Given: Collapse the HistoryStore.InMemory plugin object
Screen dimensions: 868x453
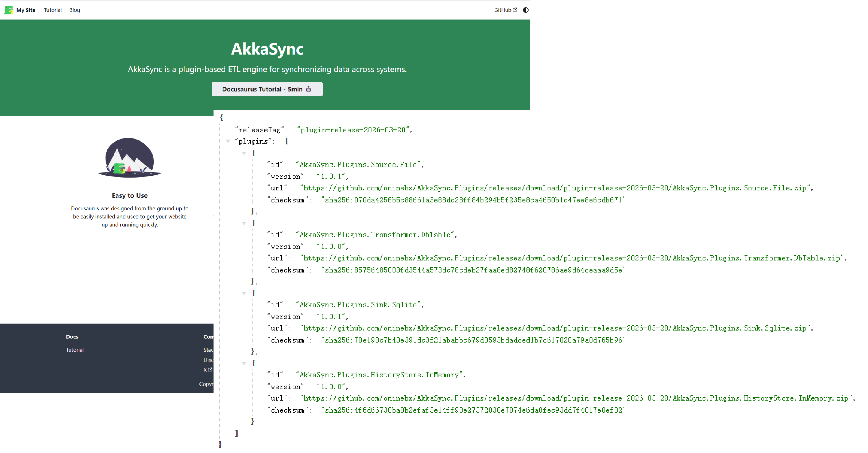Looking at the screenshot, I should tap(244, 363).
